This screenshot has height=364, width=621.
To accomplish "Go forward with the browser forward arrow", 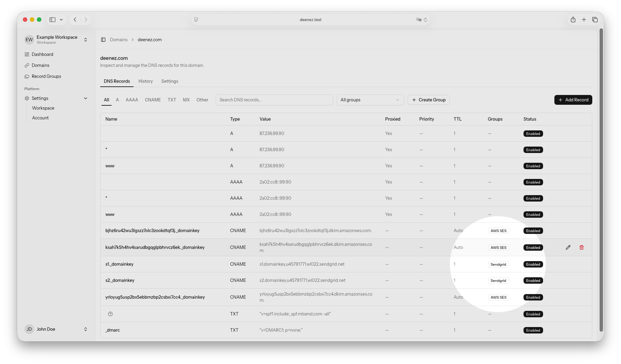I will 86,20.
